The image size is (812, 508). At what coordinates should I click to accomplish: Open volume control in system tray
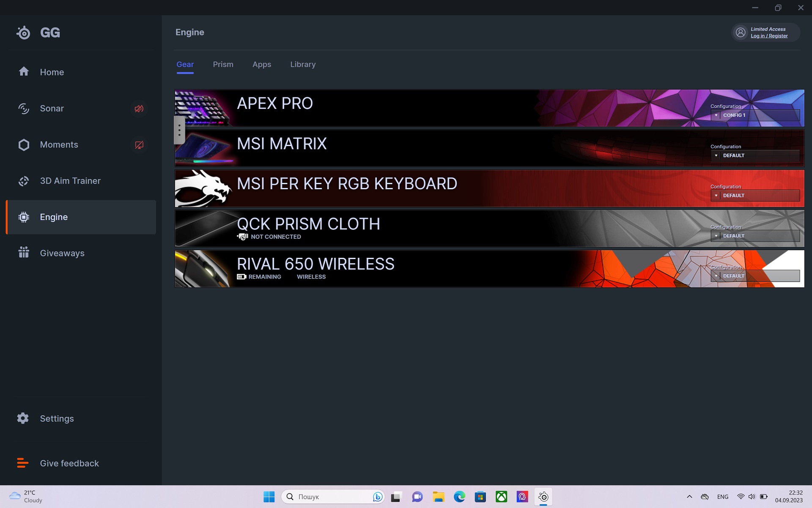pyautogui.click(x=752, y=497)
